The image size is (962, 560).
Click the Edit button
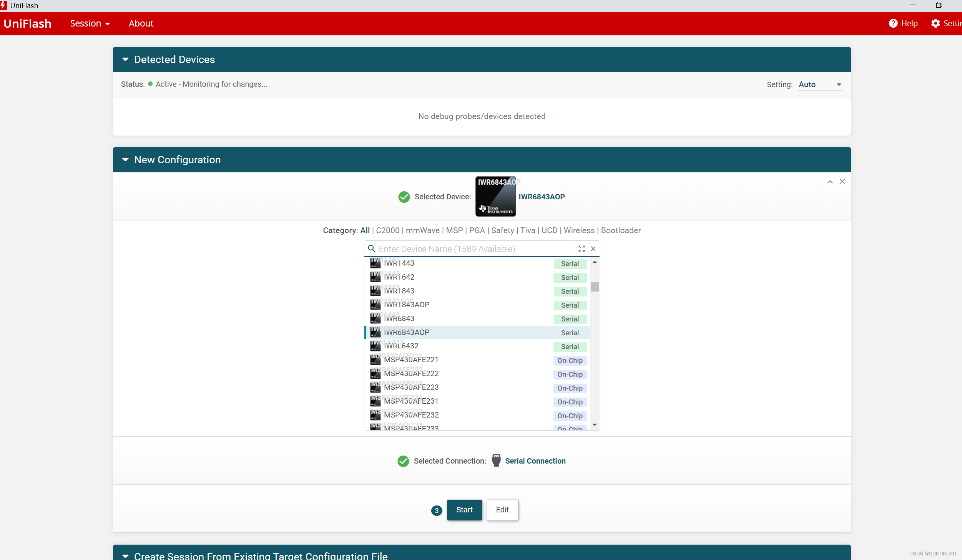click(x=502, y=509)
